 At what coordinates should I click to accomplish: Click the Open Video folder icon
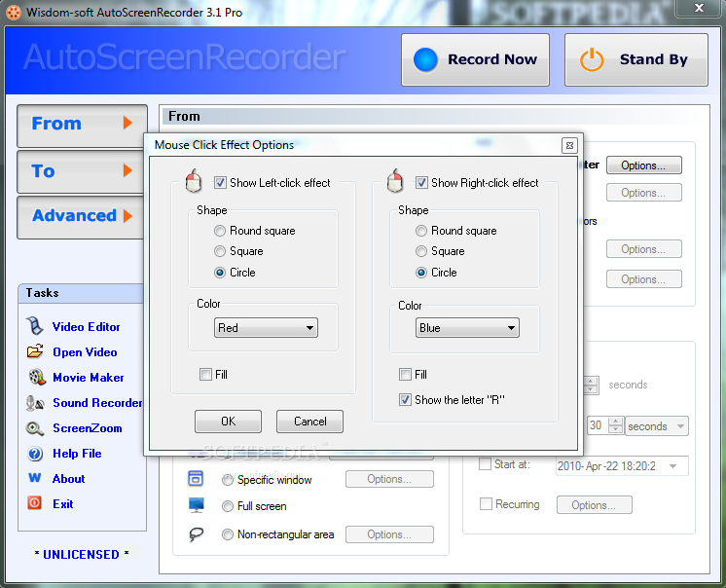35,351
